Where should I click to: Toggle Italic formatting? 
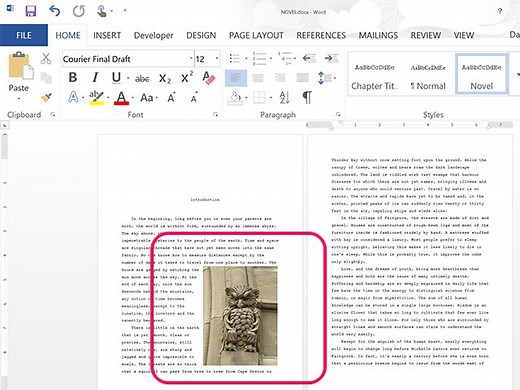coord(95,78)
